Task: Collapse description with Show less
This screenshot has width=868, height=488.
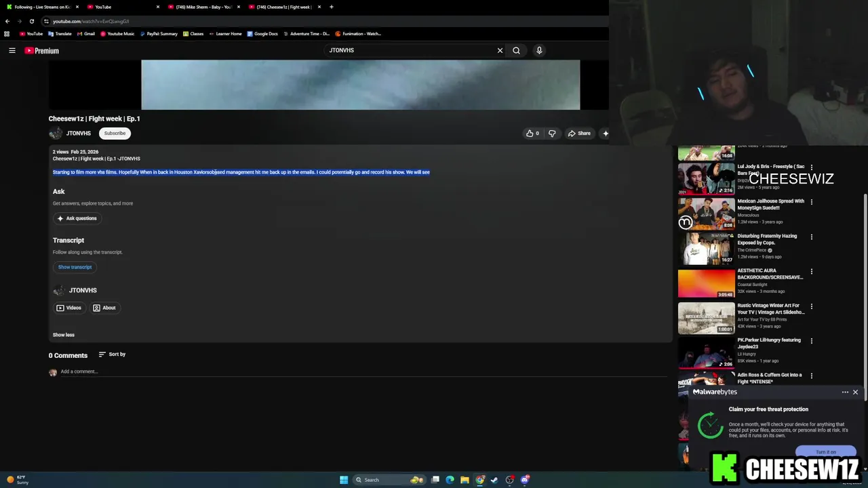Action: [x=64, y=335]
